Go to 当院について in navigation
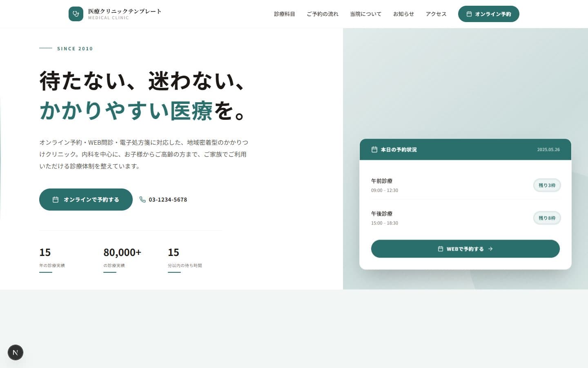The image size is (588, 368). pyautogui.click(x=366, y=14)
